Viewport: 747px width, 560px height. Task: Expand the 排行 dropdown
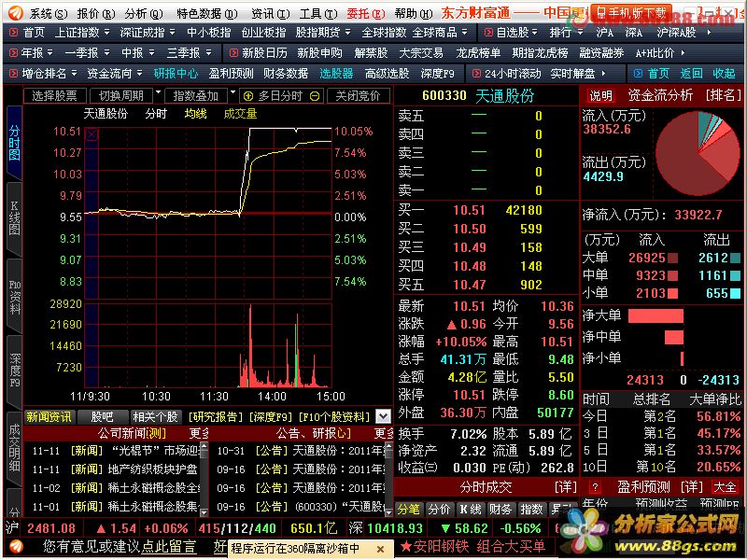(x=580, y=33)
